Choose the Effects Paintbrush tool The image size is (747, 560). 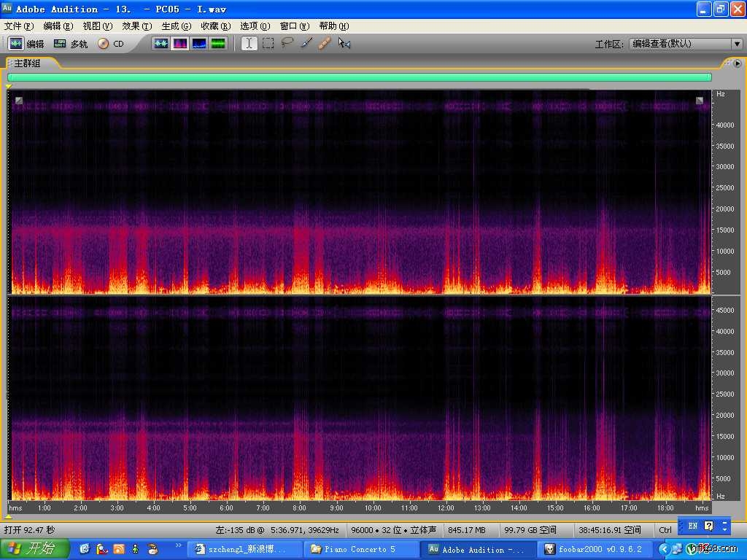(x=306, y=44)
